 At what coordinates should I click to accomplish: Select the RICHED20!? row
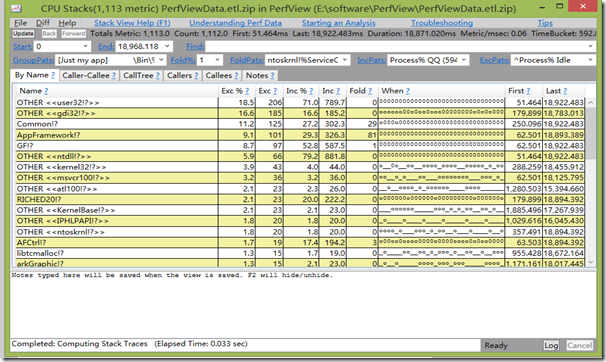tap(300, 199)
